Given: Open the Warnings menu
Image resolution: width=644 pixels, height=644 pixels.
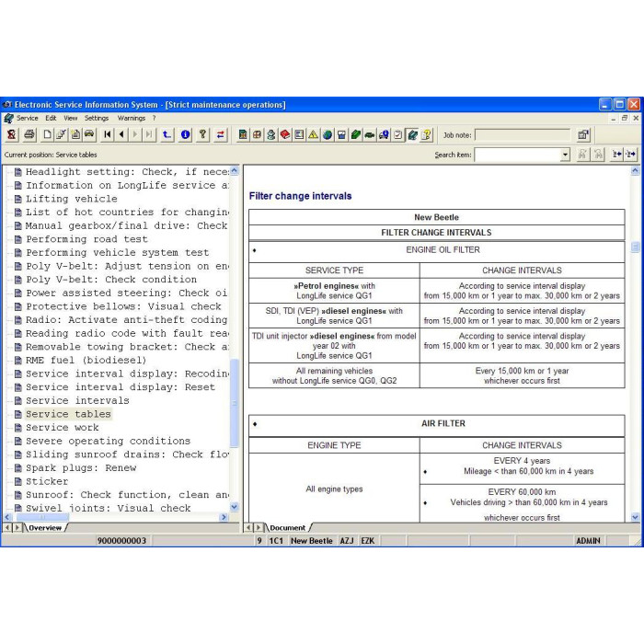Looking at the screenshot, I should tap(132, 118).
